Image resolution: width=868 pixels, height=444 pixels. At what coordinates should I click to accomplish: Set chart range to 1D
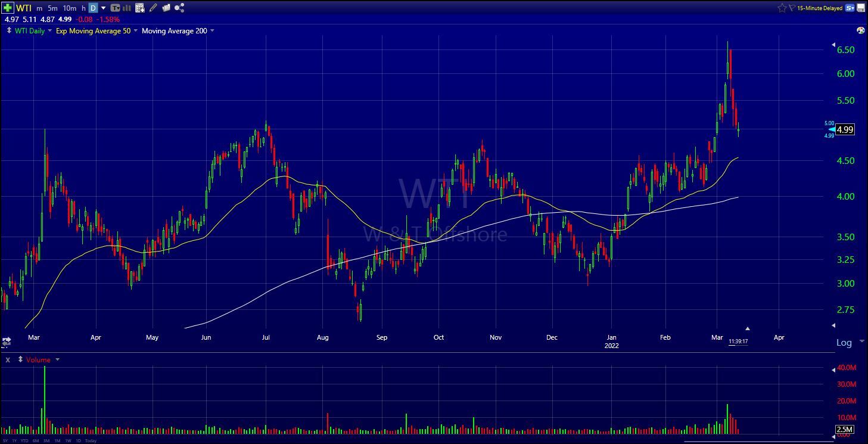(78, 441)
